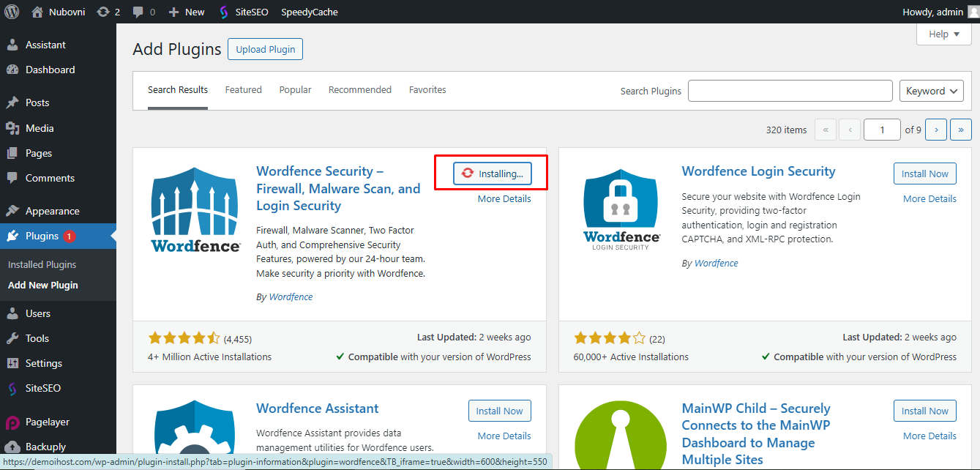
Task: Open More Details for Wordfence Assistant
Action: tap(504, 436)
